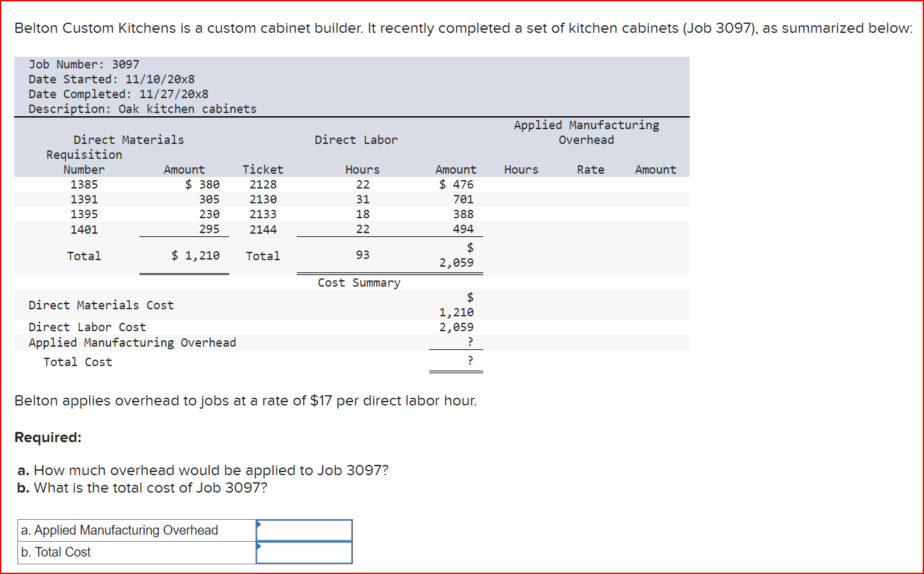The image size is (924, 574).
Task: Click the '$ 380' materials amount
Action: pyautogui.click(x=203, y=185)
